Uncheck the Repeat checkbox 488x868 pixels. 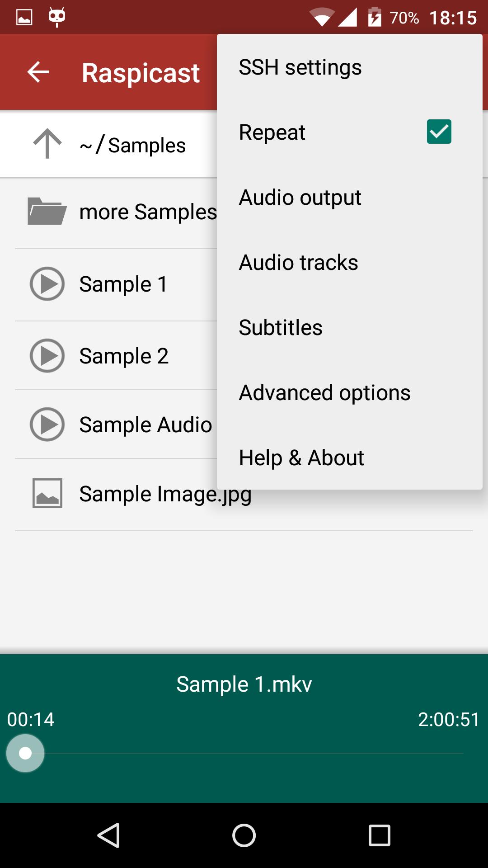pos(439,132)
